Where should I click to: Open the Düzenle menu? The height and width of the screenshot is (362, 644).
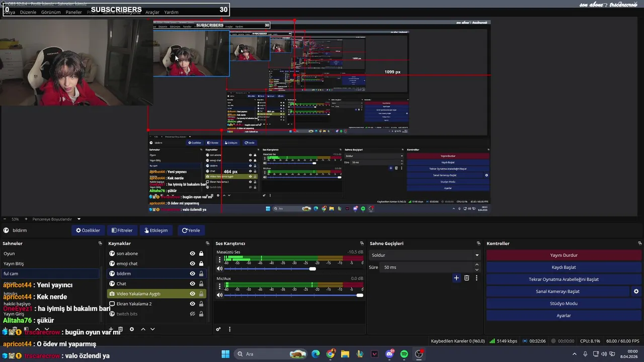(x=28, y=12)
